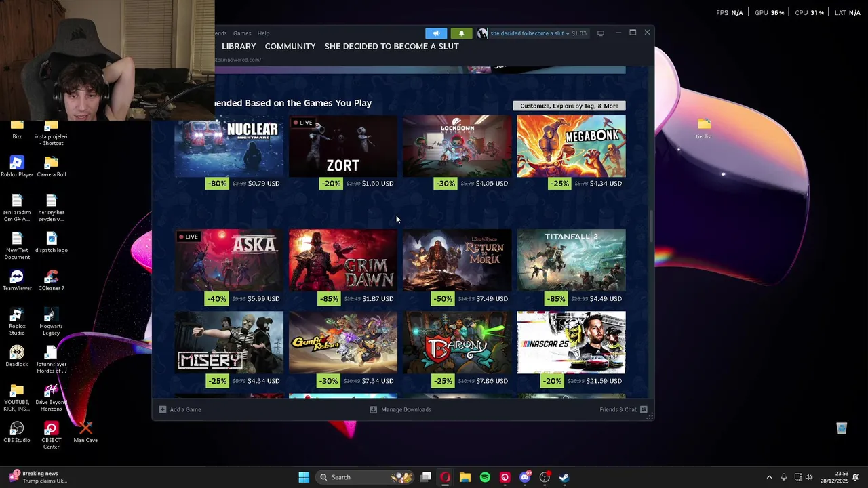Screen dimensions: 868x488
Task: Open the Games menu in Steam
Action: pyautogui.click(x=242, y=33)
